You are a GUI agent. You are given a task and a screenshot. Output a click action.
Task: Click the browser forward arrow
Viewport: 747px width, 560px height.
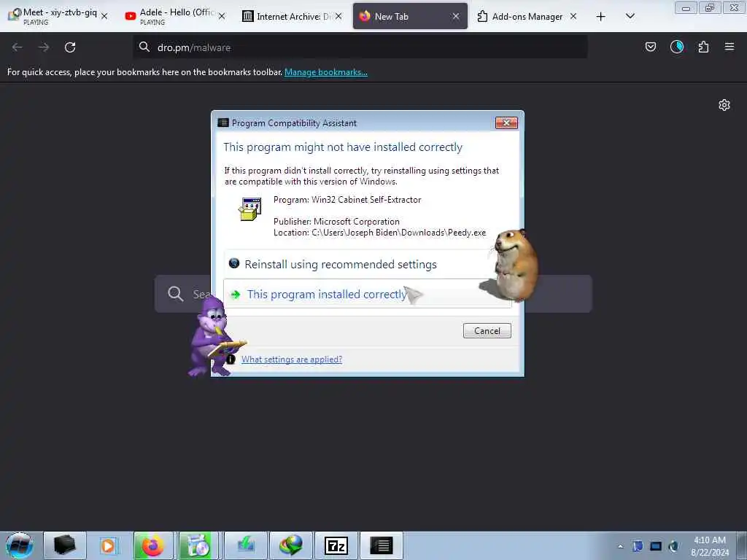pos(44,47)
